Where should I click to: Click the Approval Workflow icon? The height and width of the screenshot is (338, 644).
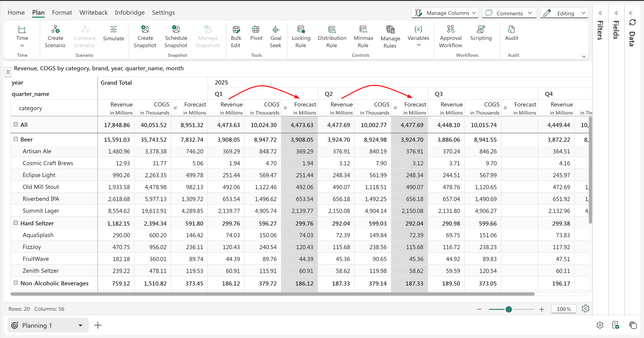[x=451, y=30]
